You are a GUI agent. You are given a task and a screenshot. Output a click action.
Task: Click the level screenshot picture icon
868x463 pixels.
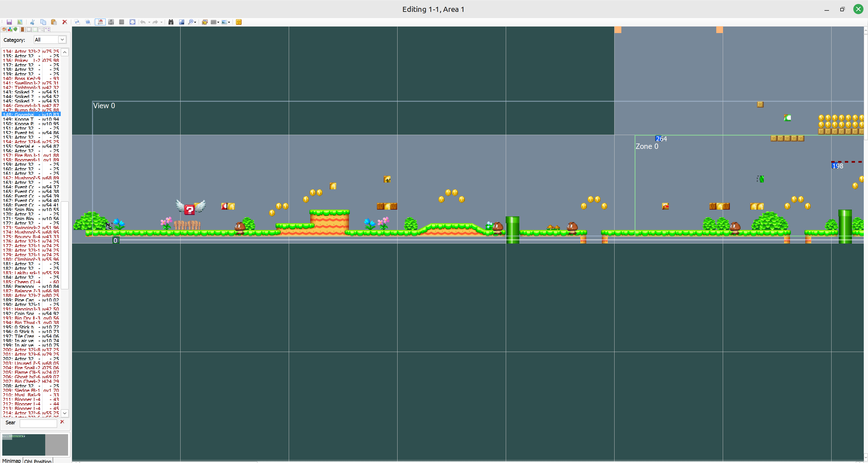click(182, 22)
